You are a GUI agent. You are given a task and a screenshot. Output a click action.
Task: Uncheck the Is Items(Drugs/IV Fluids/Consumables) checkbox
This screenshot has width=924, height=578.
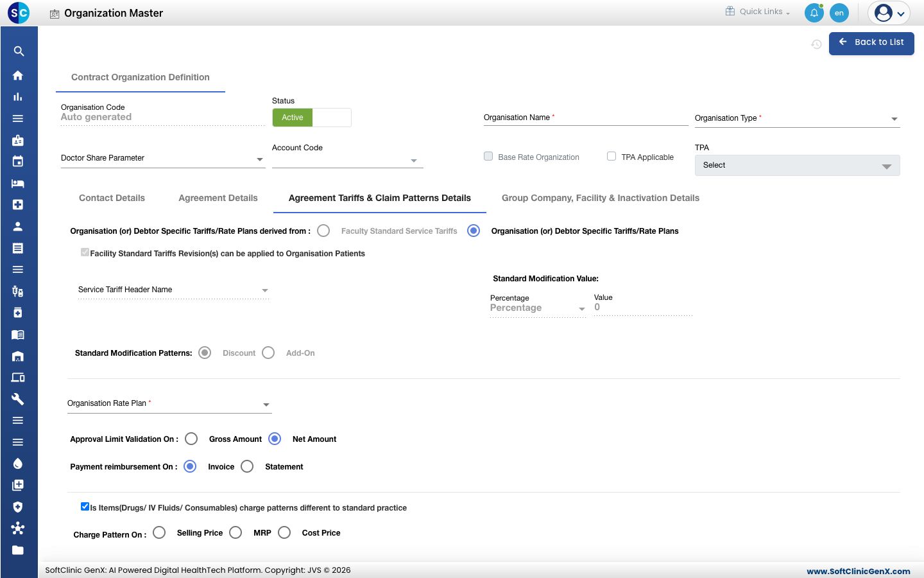click(85, 506)
